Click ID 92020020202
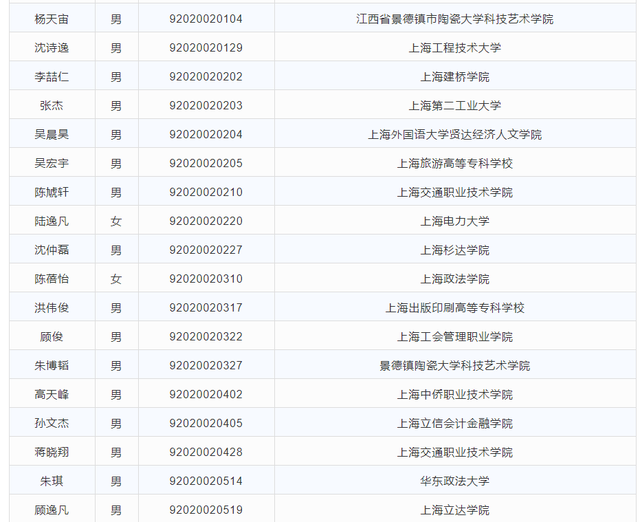Image resolution: width=640 pixels, height=522 pixels. point(206,77)
